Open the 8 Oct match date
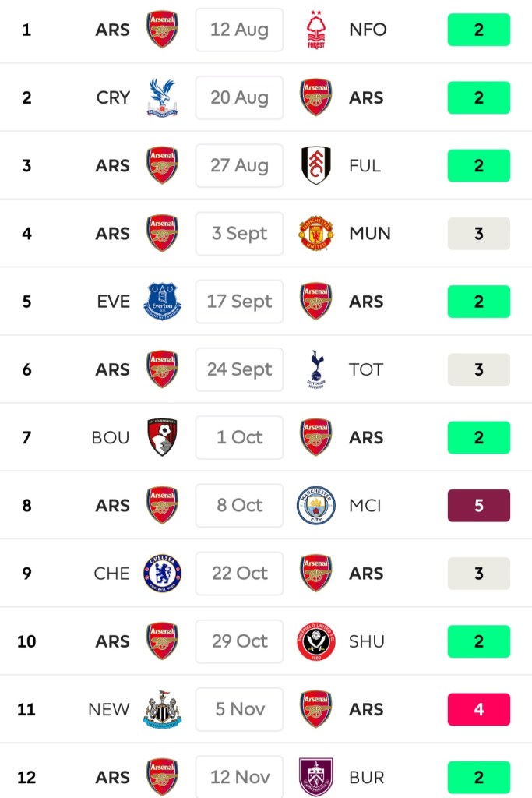 coord(239,505)
